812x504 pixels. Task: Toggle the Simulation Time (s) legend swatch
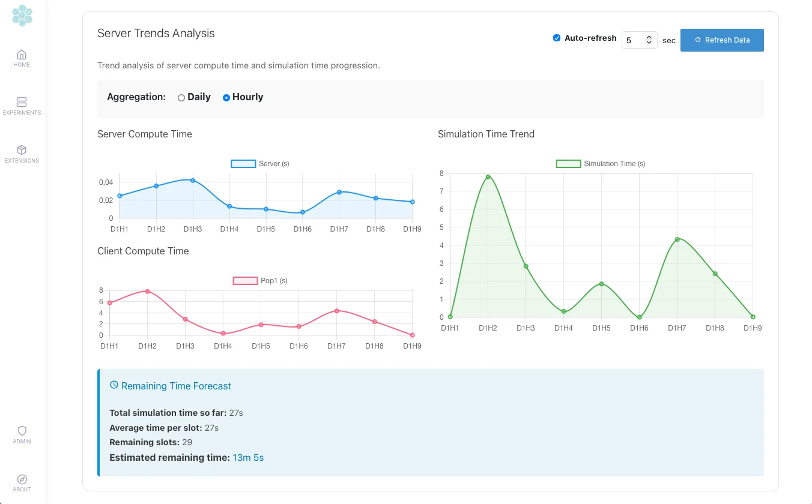click(568, 164)
